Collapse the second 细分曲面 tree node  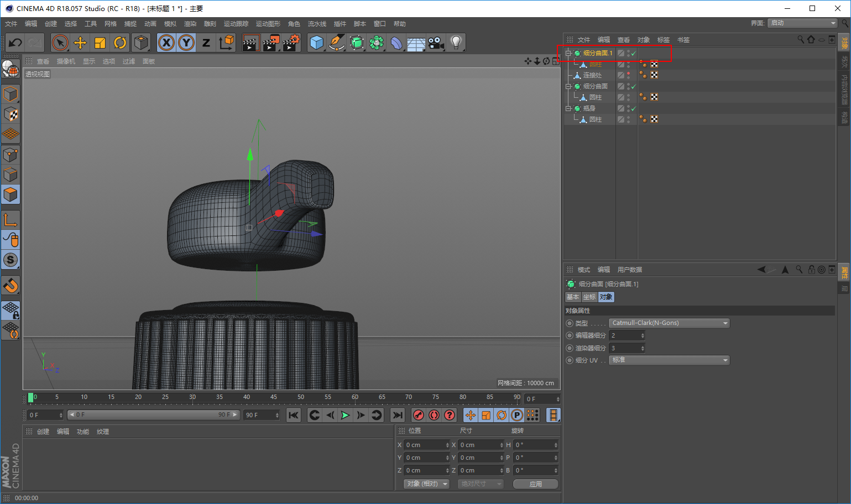568,86
